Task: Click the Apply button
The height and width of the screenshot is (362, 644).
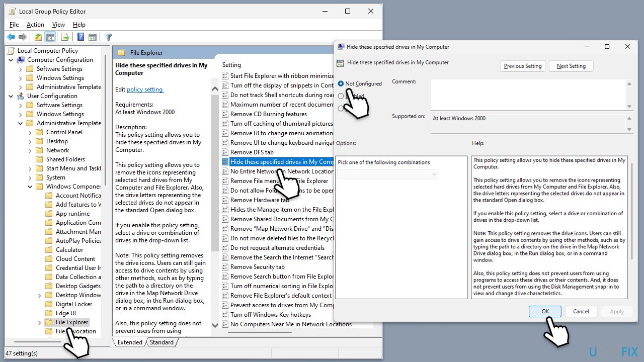Action: [617, 311]
